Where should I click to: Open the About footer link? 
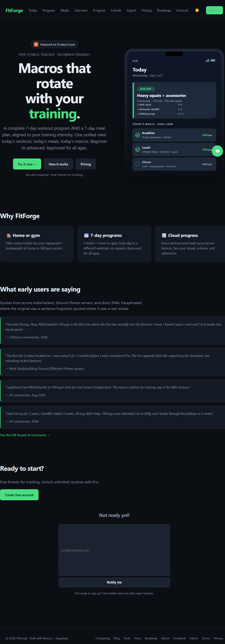(x=165, y=638)
